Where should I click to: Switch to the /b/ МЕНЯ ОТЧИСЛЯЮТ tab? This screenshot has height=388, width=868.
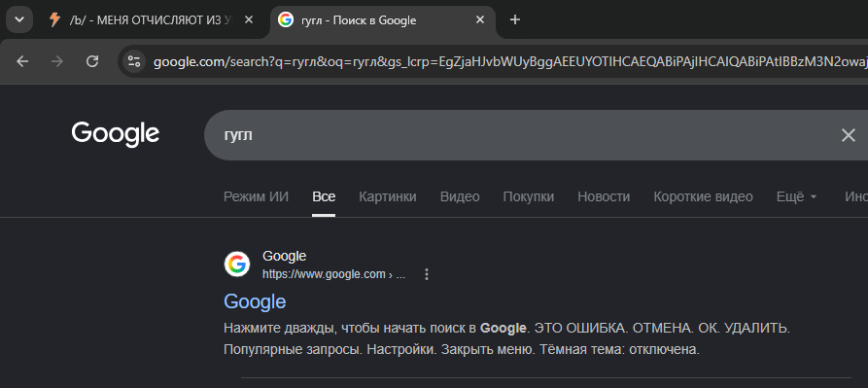coord(151,19)
